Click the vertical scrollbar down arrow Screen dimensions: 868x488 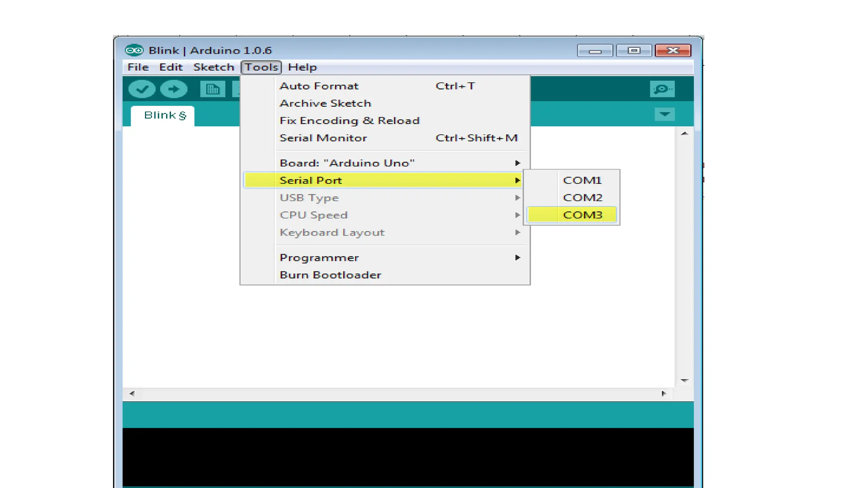tap(684, 380)
